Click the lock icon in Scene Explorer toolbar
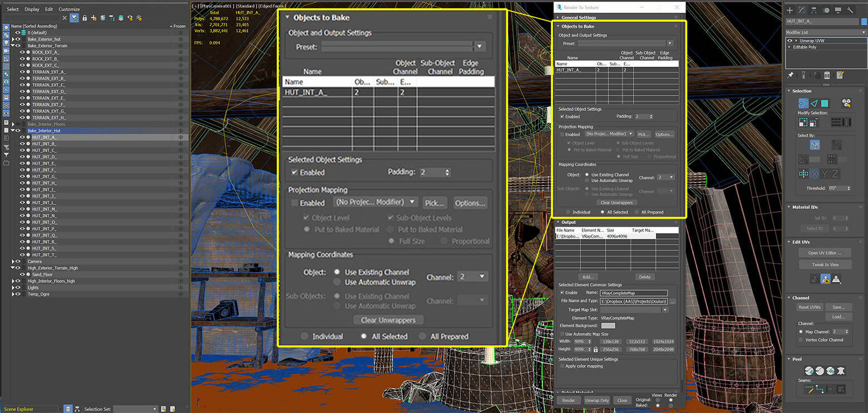The image size is (868, 413). click(x=85, y=18)
